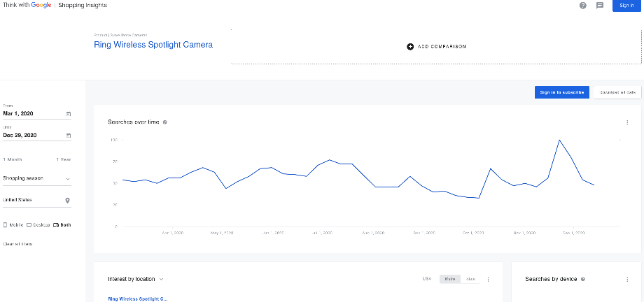Image resolution: width=644 pixels, height=302 pixels.
Task: Click the plus icon beside Add Comparison
Action: click(410, 47)
